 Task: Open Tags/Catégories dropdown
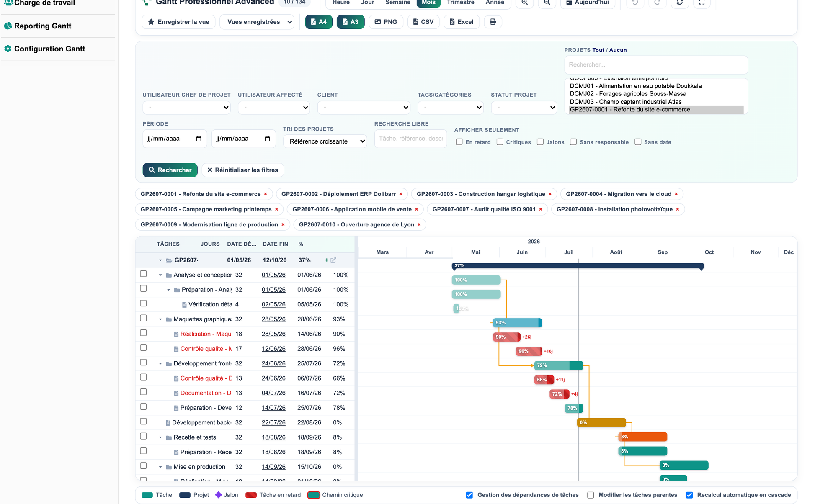[x=451, y=108]
